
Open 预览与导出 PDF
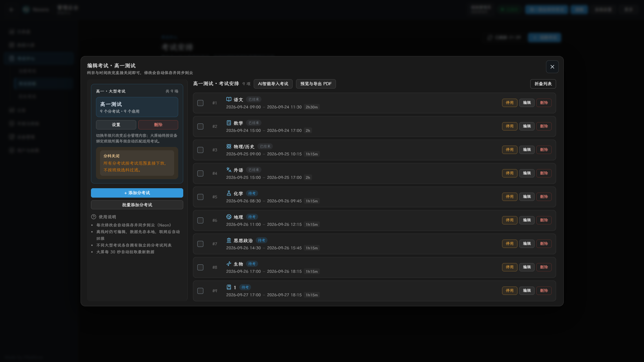(x=316, y=84)
